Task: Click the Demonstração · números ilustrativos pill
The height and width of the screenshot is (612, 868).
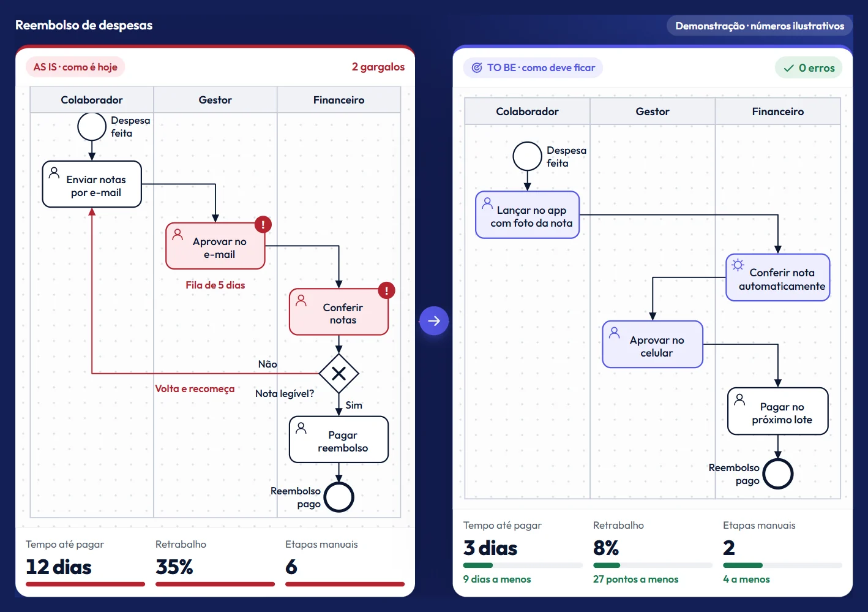Action: 760,26
